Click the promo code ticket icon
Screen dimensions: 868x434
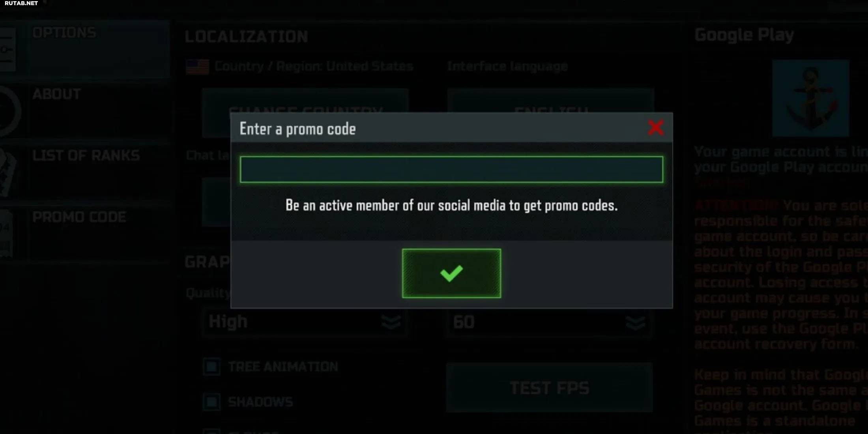click(x=6, y=234)
